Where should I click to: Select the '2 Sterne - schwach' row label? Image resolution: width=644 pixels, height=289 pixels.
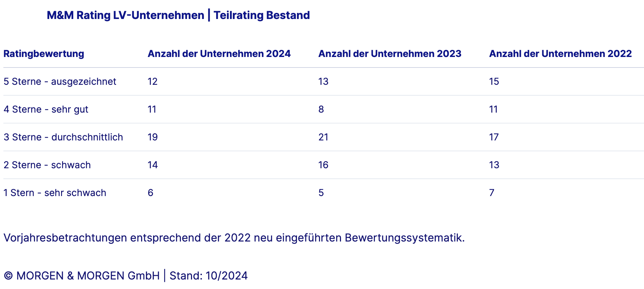[47, 165]
